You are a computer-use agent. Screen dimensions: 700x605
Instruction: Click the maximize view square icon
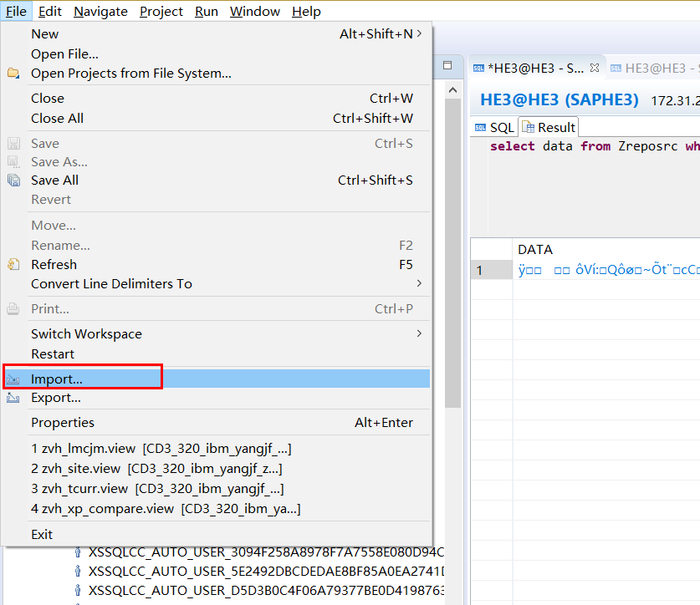(447, 65)
